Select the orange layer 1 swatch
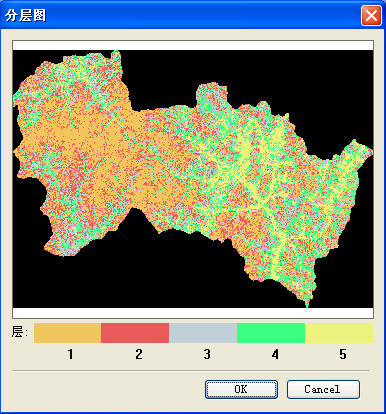Viewport: 386px width, 414px height. click(68, 333)
